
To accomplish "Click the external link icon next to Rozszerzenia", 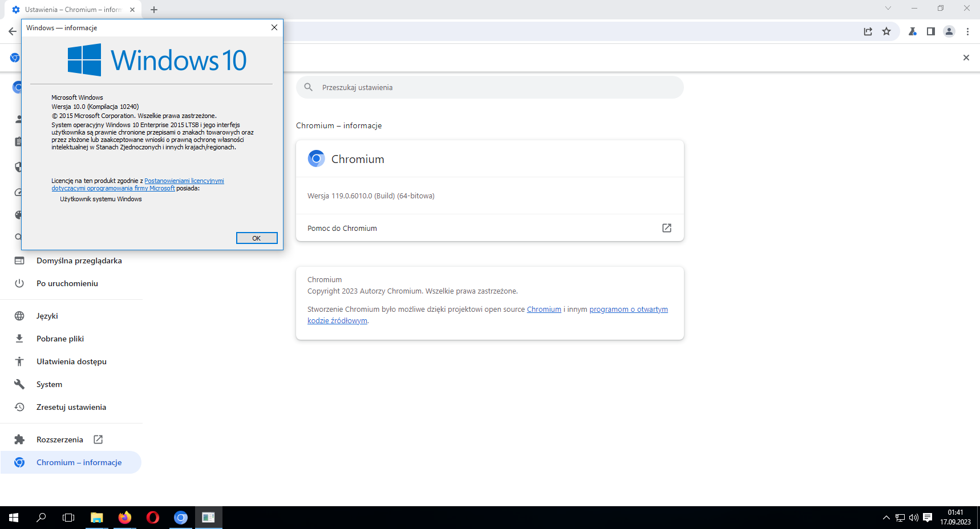I will tap(98, 440).
